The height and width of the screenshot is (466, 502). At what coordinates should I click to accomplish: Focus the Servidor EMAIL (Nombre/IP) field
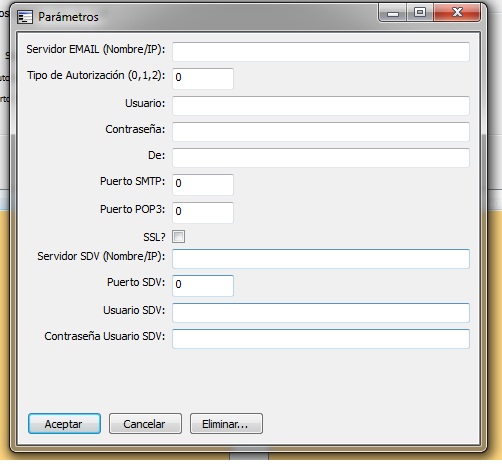(321, 52)
